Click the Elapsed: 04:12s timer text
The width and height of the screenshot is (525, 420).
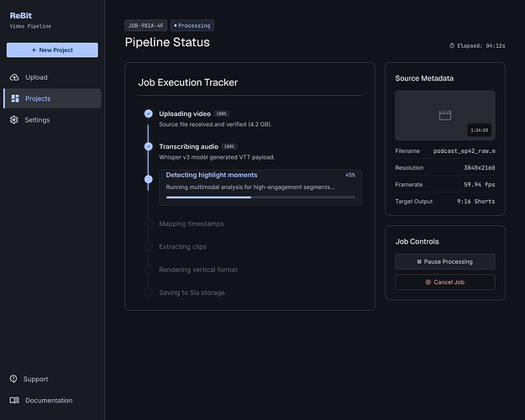481,45
